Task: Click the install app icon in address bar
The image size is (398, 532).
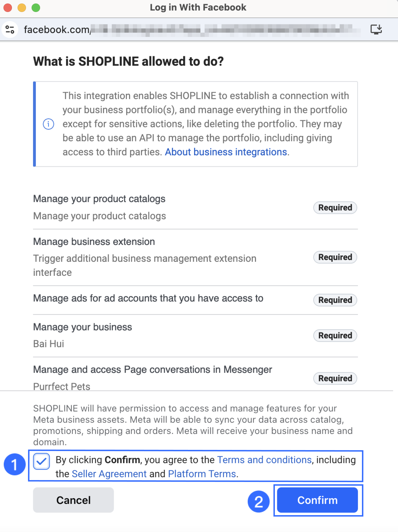Action: click(x=376, y=29)
